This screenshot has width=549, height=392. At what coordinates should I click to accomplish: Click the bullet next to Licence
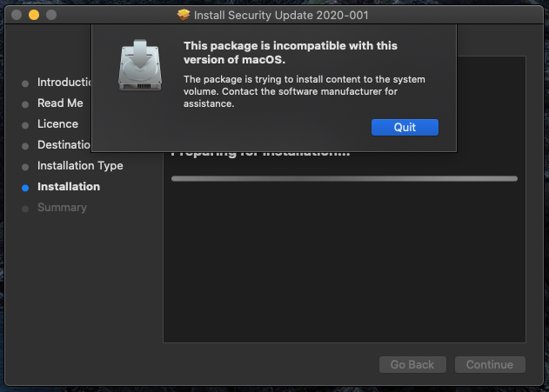click(25, 124)
